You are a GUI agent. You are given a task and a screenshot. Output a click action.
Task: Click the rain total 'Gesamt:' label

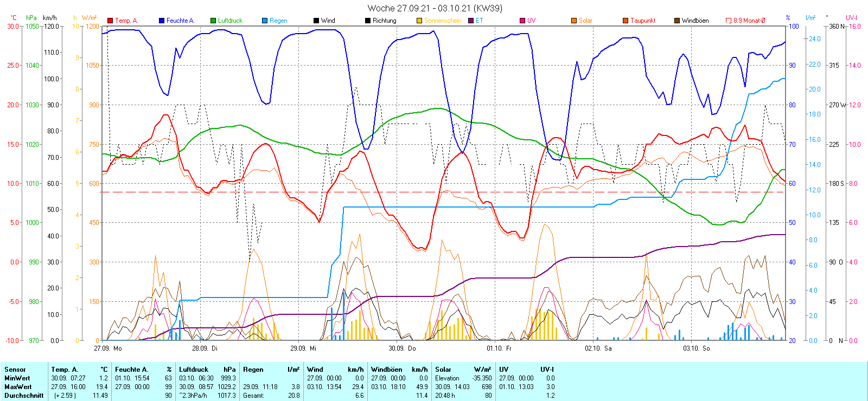[254, 396]
